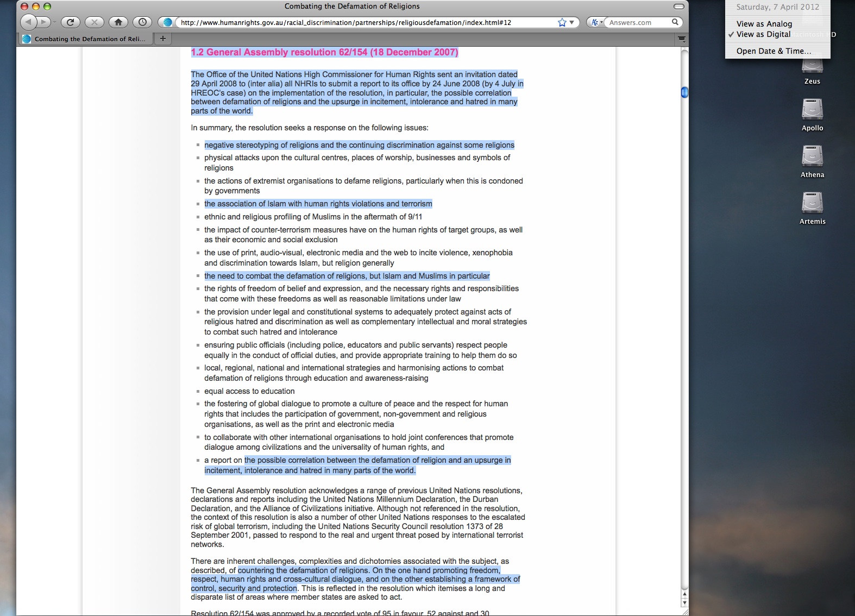
Task: Open the back/forward history dropdown arrow
Action: click(x=54, y=23)
